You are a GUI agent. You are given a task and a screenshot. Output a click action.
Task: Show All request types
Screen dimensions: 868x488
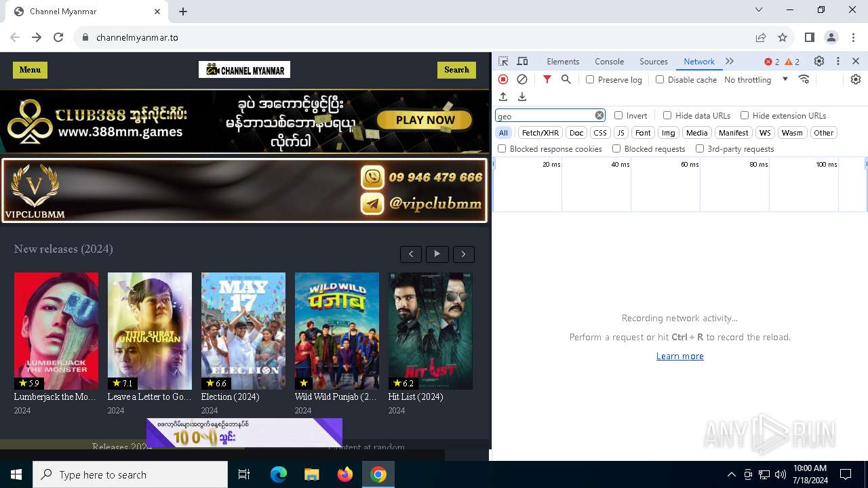(x=503, y=133)
